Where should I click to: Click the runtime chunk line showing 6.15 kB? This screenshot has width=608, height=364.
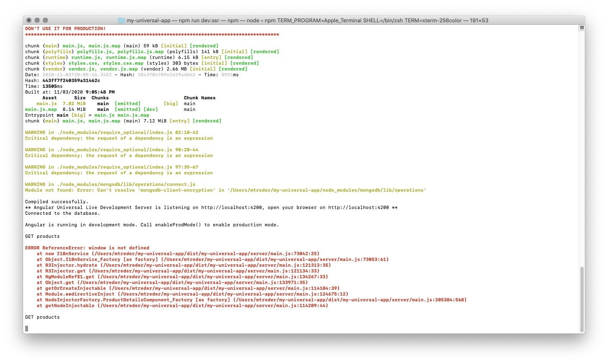coord(139,57)
